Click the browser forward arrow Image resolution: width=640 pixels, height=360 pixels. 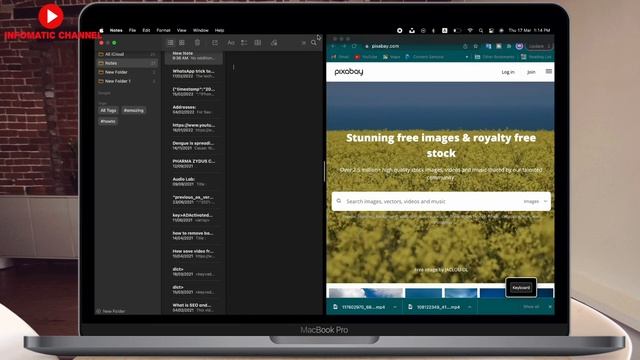coord(344,46)
